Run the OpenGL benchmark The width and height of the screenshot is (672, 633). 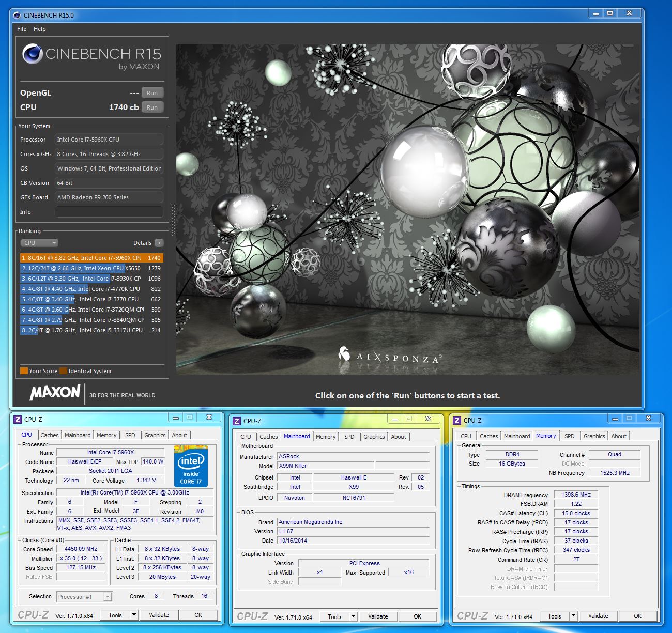coord(152,93)
